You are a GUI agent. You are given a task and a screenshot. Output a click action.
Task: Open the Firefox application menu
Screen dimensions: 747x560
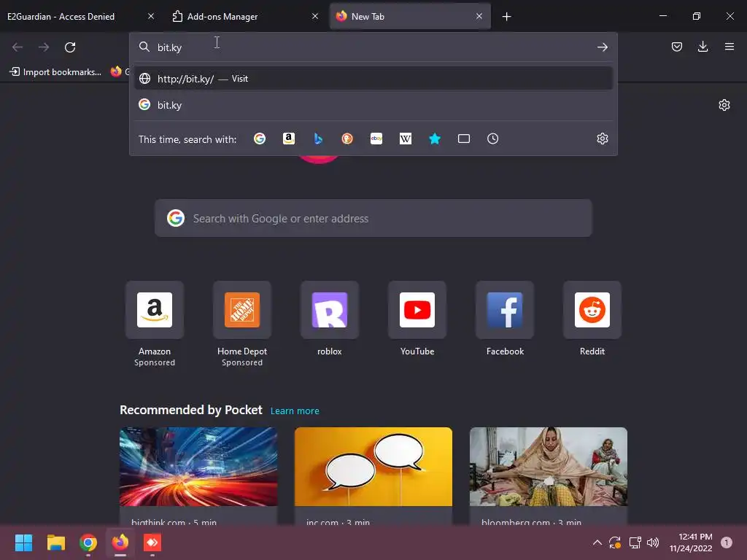729,47
